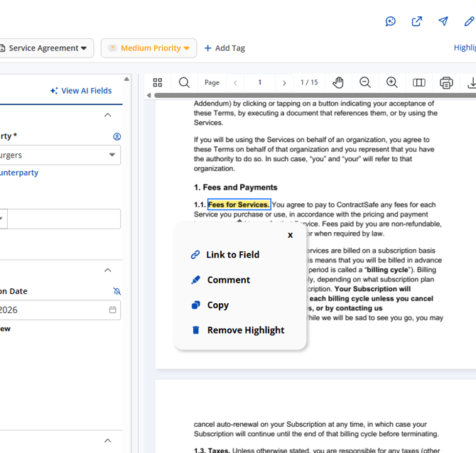Click the send paper-plane icon
476x453 pixels.
coord(443,21)
